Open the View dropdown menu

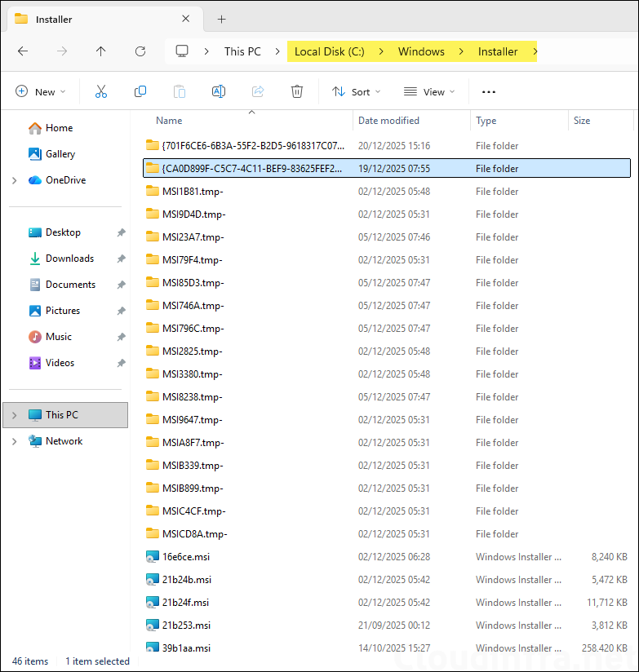pos(430,92)
